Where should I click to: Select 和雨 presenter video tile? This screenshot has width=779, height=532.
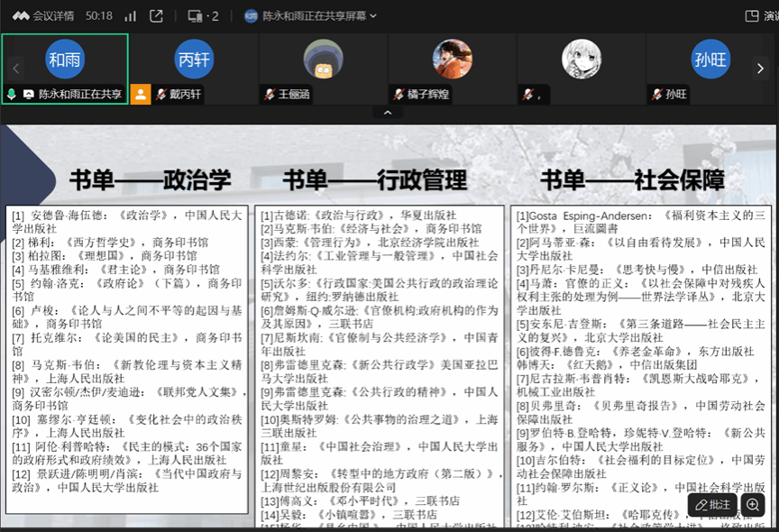[x=65, y=61]
